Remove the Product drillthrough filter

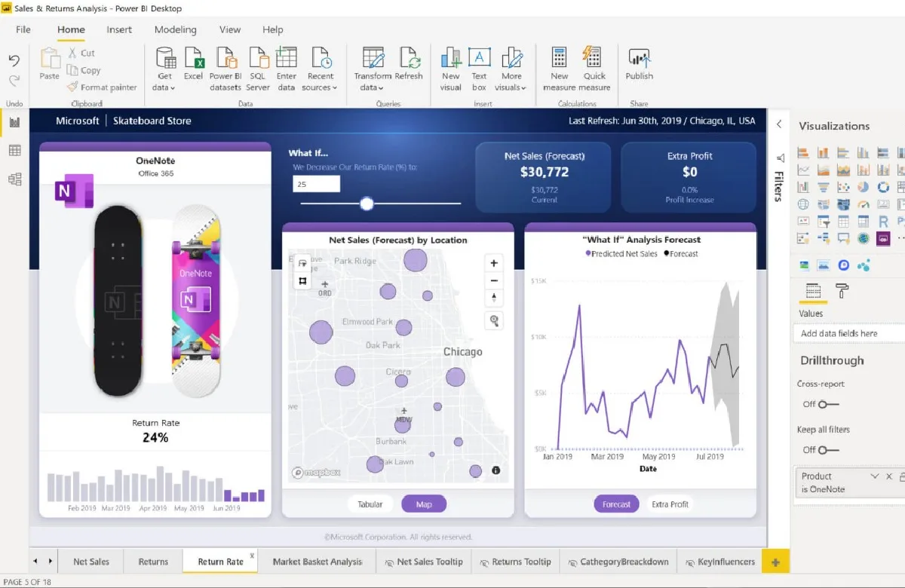[889, 476]
